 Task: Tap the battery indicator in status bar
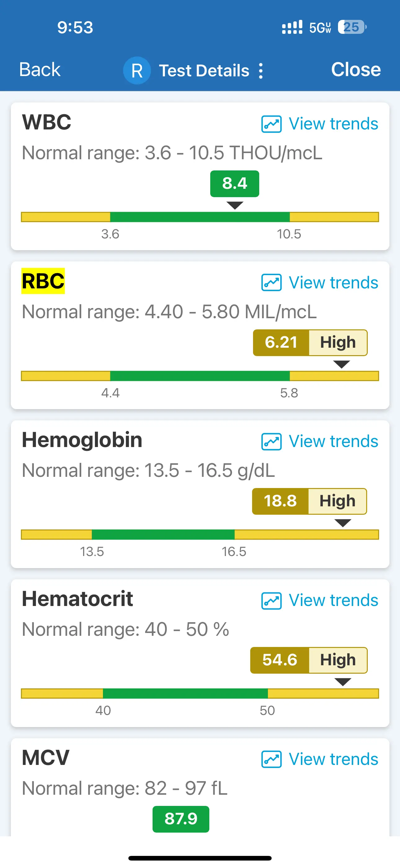pyautogui.click(x=352, y=27)
